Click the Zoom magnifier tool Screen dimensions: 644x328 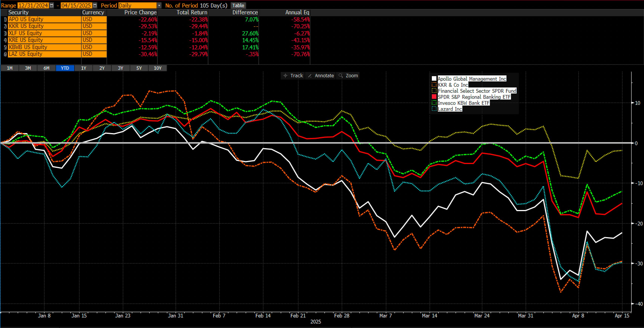tap(348, 76)
